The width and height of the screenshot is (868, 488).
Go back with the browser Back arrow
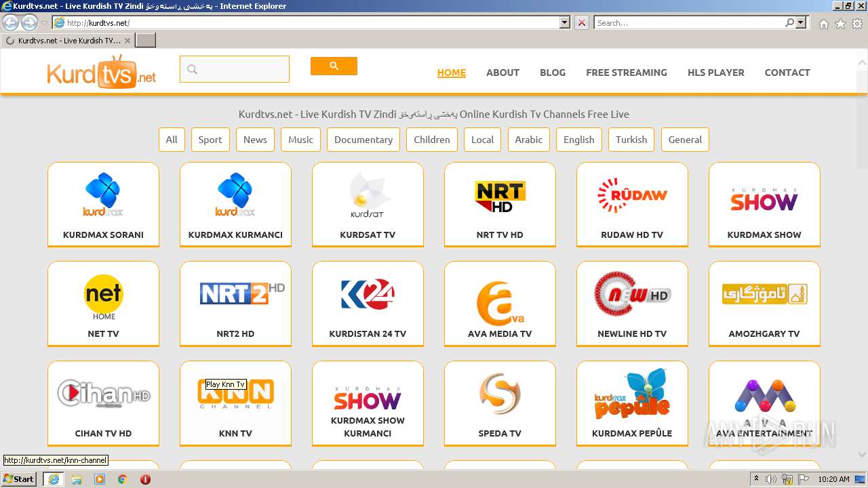point(11,22)
